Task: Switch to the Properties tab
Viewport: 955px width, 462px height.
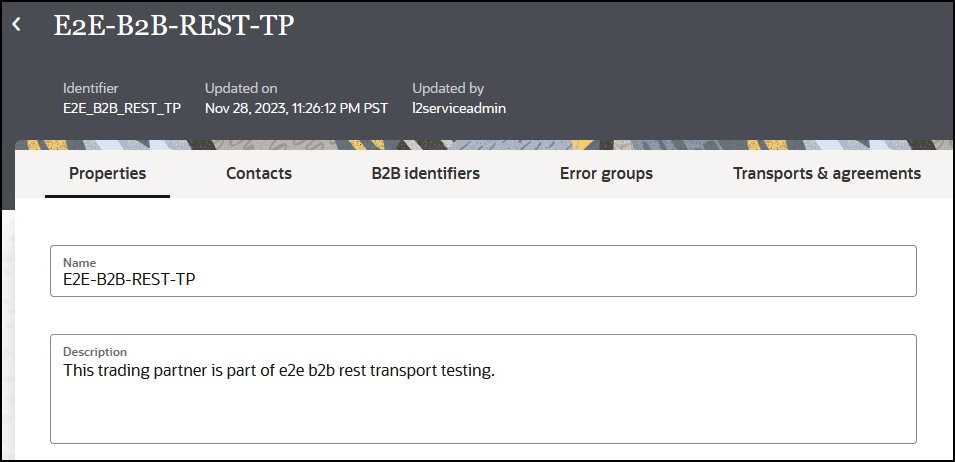Action: 107,173
